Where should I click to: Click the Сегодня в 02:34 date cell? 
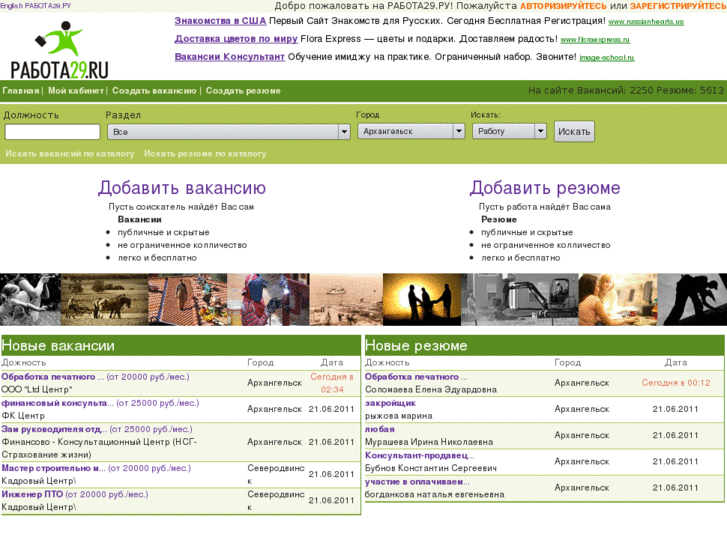[x=332, y=383]
